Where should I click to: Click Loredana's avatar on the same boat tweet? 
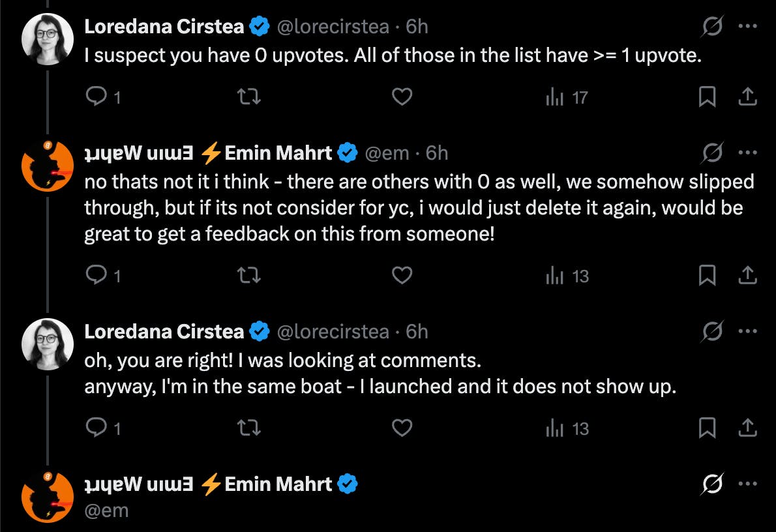tap(48, 344)
